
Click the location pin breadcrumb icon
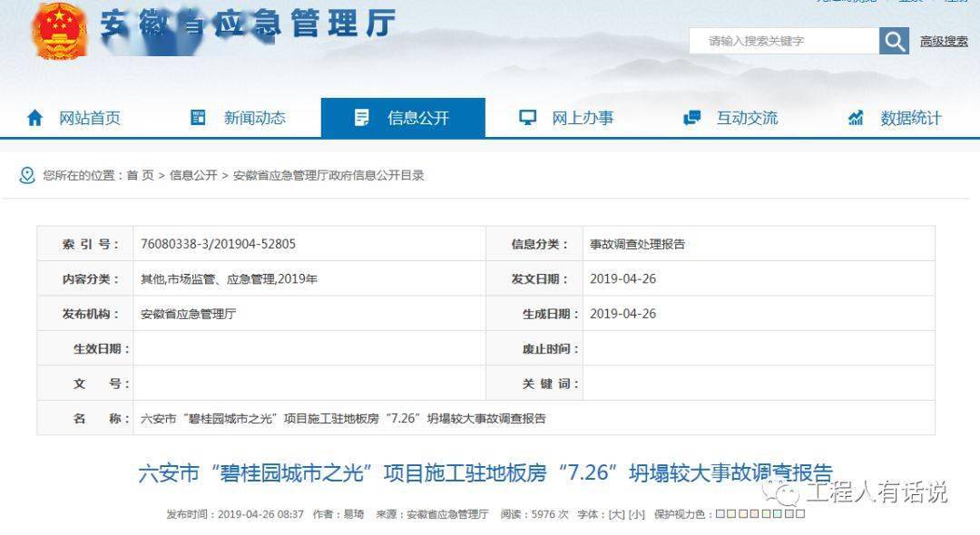pyautogui.click(x=27, y=175)
